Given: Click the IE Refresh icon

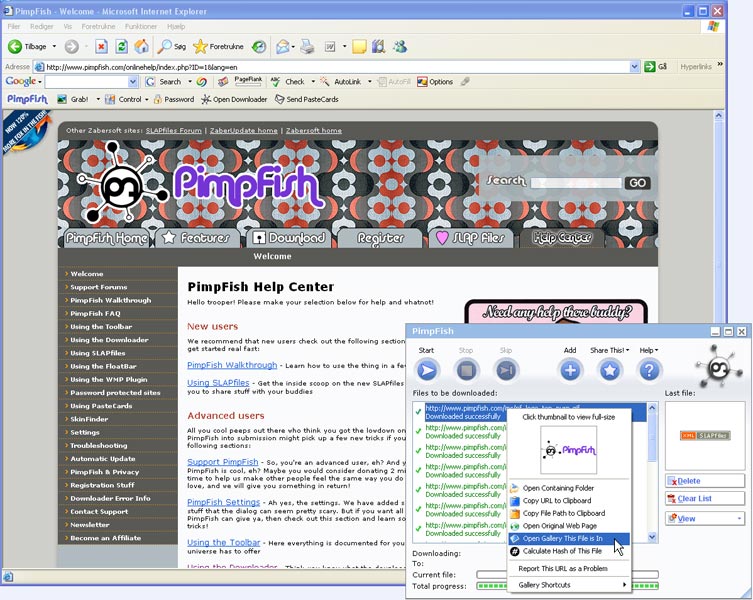Looking at the screenshot, I should pyautogui.click(x=121, y=47).
